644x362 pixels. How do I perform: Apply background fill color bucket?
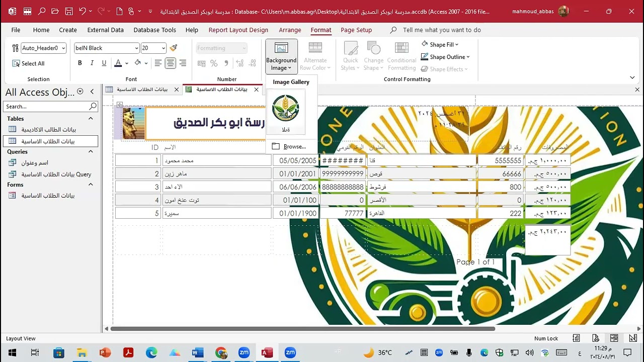[x=137, y=63]
